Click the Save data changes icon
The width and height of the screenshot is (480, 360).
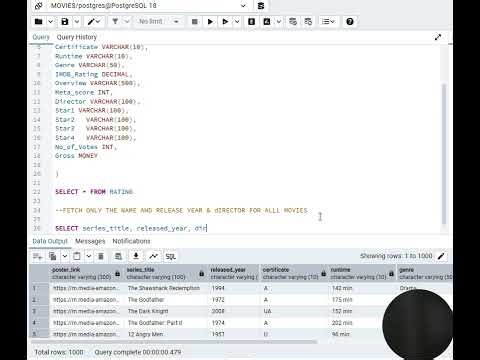click(x=118, y=256)
